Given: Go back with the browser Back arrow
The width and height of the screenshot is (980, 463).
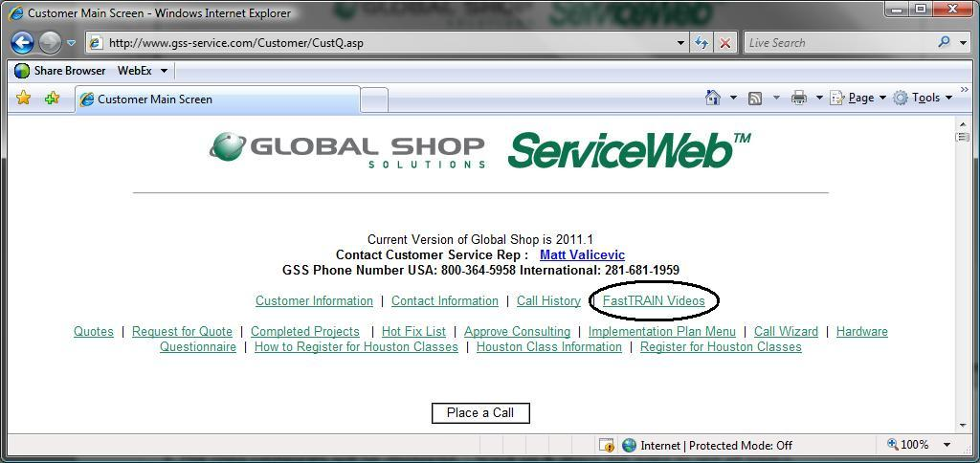Looking at the screenshot, I should click(x=22, y=43).
